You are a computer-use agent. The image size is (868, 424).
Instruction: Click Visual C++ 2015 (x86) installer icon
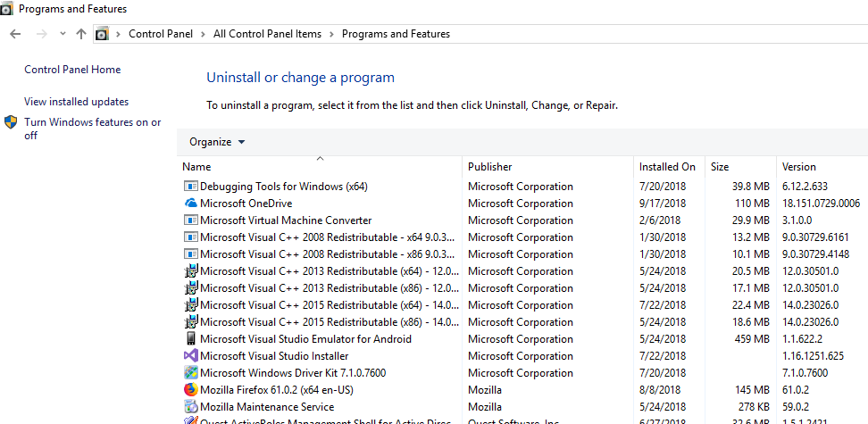(x=190, y=321)
